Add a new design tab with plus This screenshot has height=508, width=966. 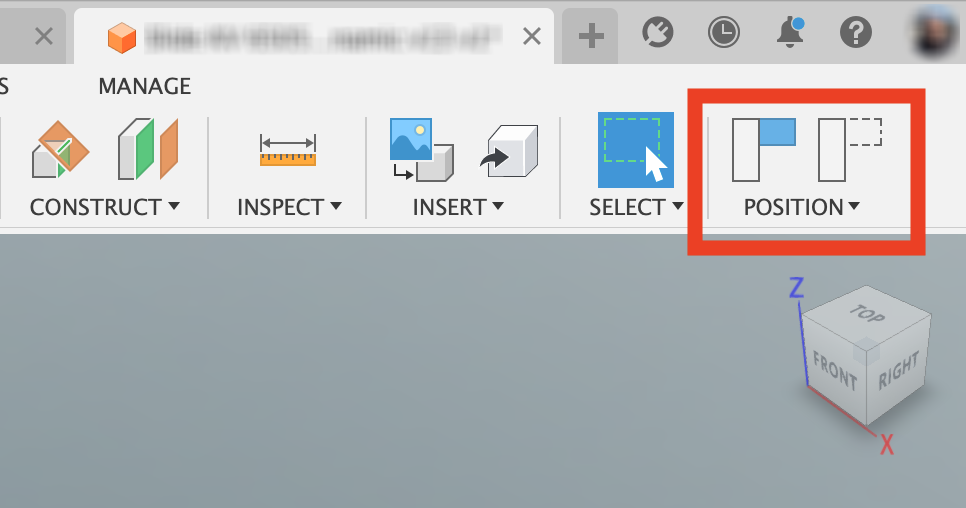[591, 36]
